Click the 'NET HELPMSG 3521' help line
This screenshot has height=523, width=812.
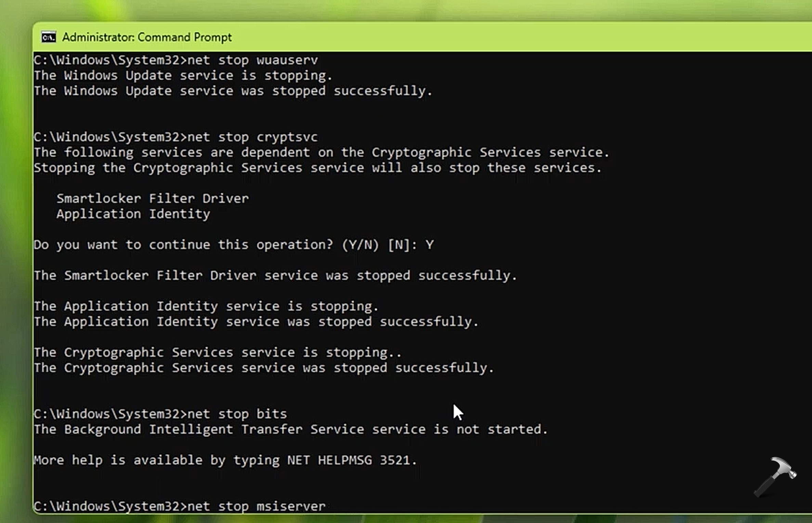(x=225, y=460)
